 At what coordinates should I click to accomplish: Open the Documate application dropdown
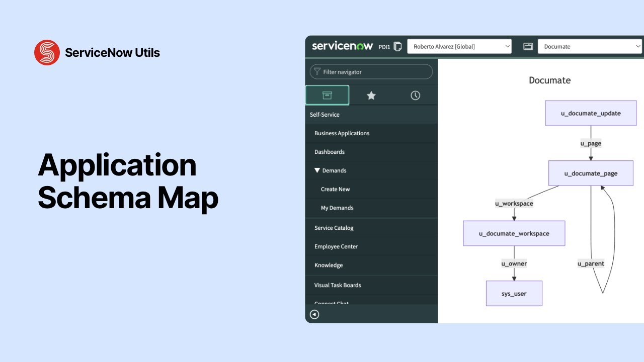[x=590, y=46]
